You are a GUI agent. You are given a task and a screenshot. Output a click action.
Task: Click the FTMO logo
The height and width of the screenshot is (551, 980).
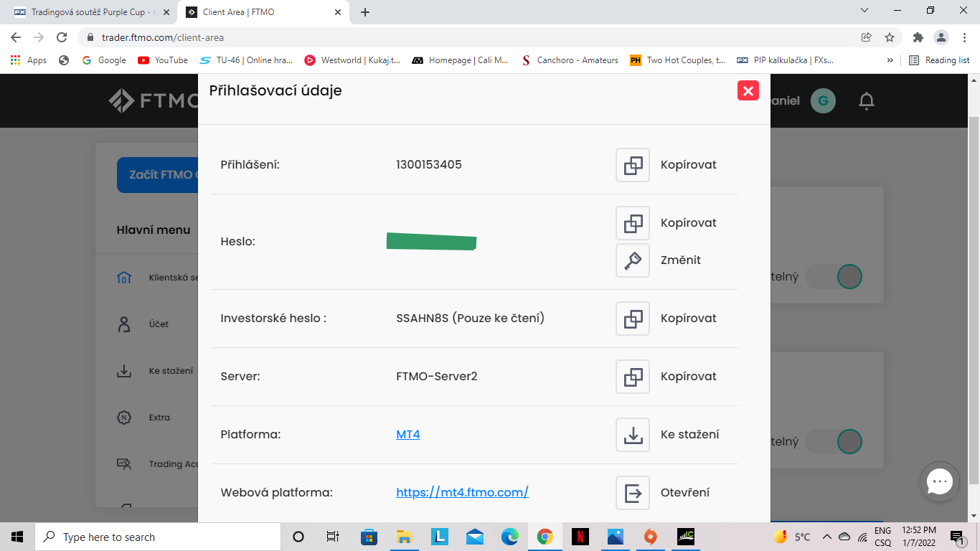153,101
